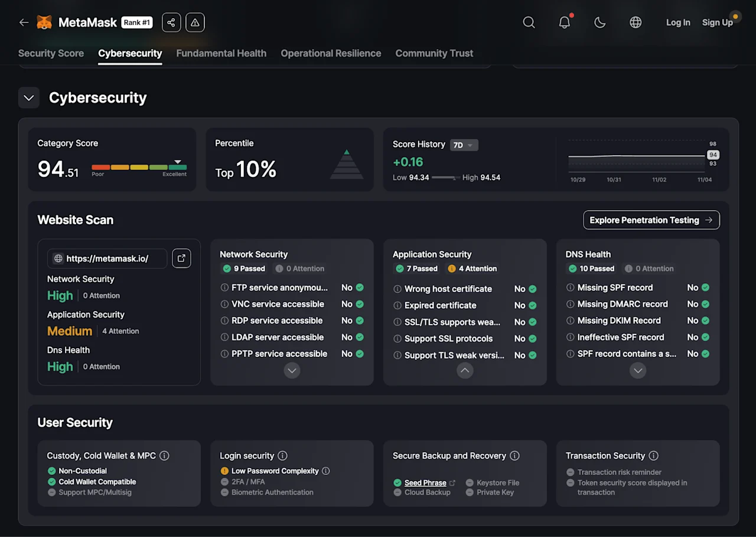Click info icon next to Custody, Cold Wallet & MPC
This screenshot has width=756, height=537.
click(165, 456)
